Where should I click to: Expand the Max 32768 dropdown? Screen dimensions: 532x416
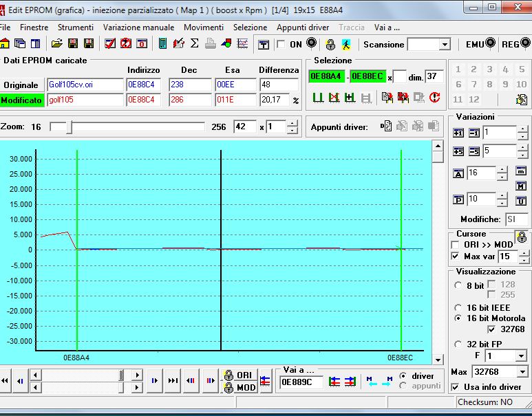520,372
